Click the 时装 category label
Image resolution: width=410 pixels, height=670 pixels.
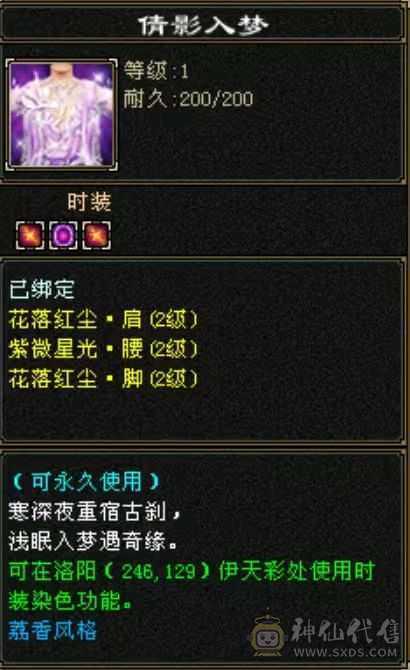89,202
